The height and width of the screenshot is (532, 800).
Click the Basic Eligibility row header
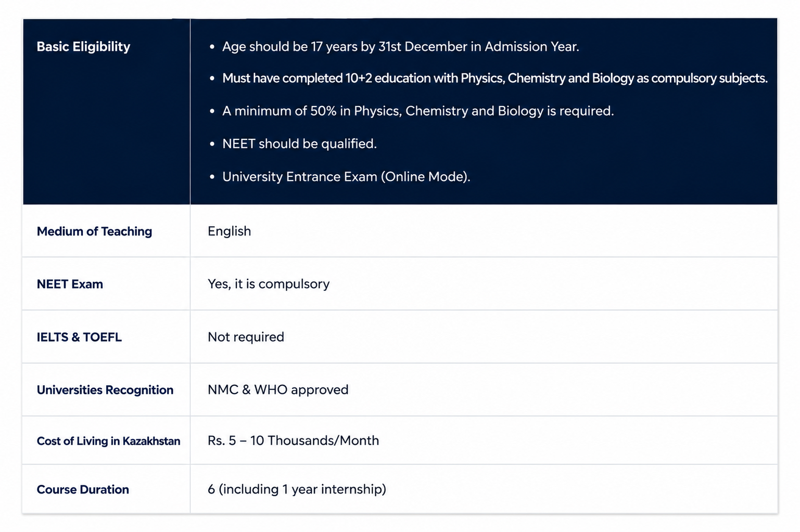83,47
